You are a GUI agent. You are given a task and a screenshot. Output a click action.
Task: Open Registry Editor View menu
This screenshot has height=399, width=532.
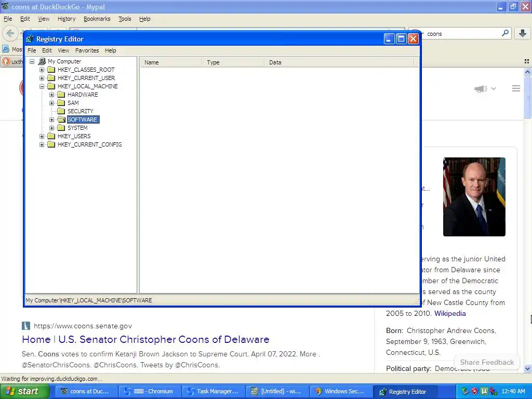point(63,50)
